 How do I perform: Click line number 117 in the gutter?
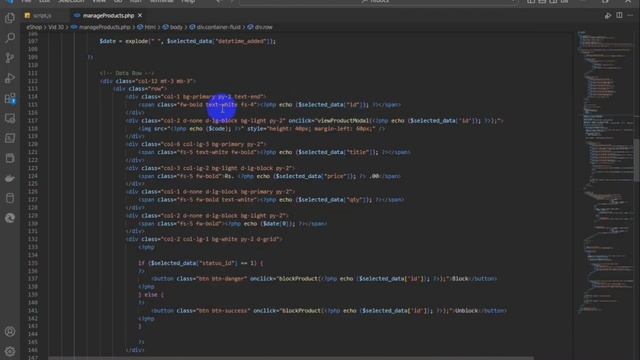(33, 121)
